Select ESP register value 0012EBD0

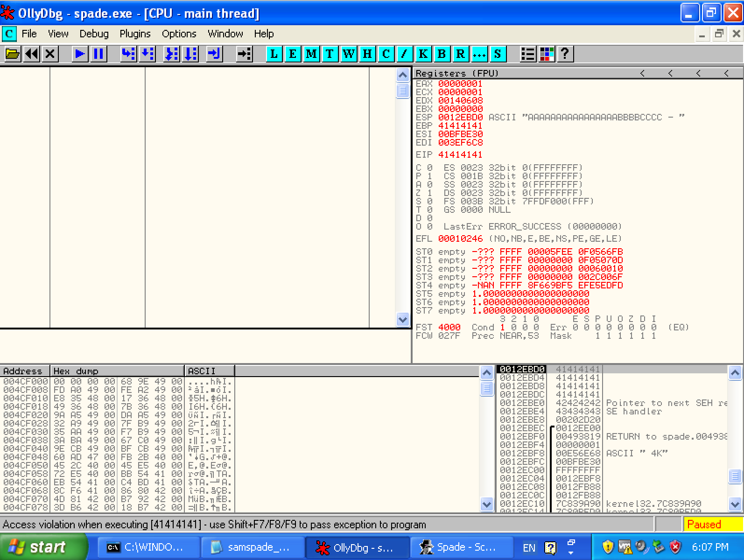(x=460, y=117)
